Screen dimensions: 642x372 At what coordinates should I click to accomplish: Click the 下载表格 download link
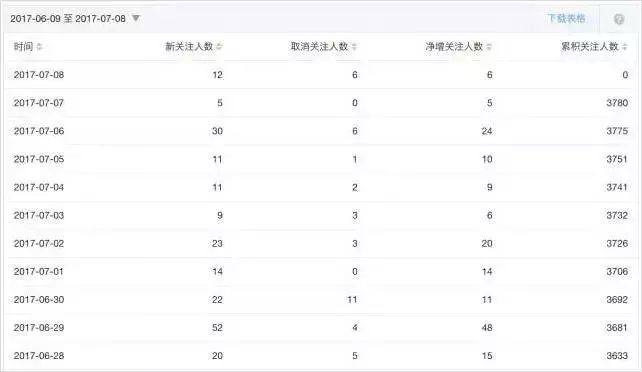pyautogui.click(x=566, y=18)
